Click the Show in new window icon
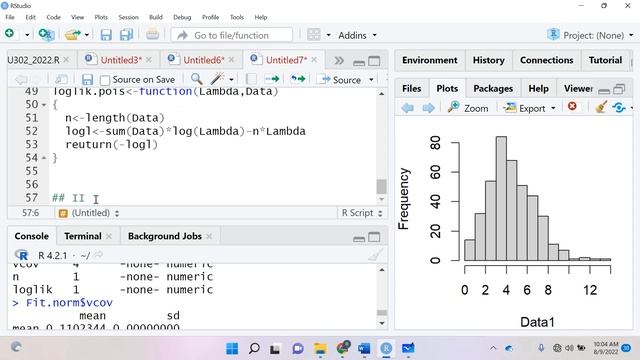This screenshot has width=640, height=360. click(61, 79)
